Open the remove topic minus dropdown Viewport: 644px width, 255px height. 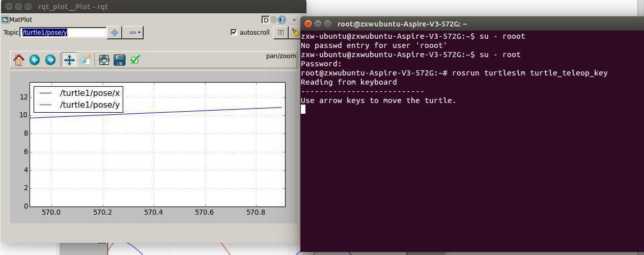point(133,33)
